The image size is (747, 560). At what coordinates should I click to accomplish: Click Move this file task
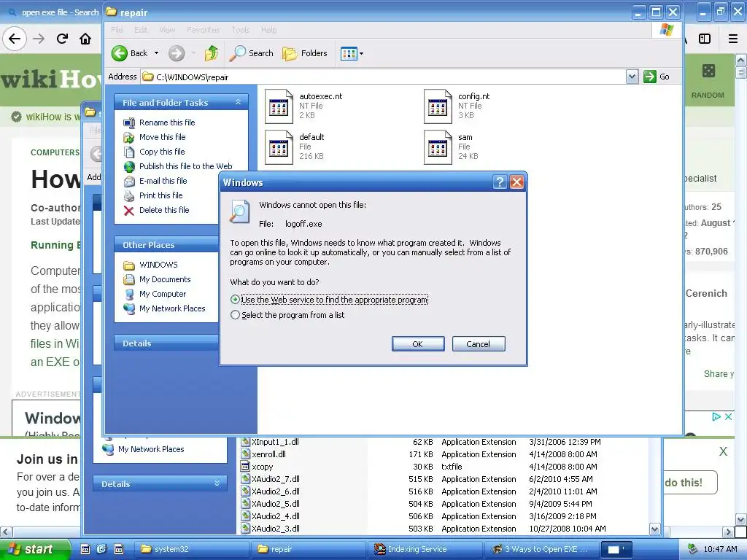(x=162, y=137)
